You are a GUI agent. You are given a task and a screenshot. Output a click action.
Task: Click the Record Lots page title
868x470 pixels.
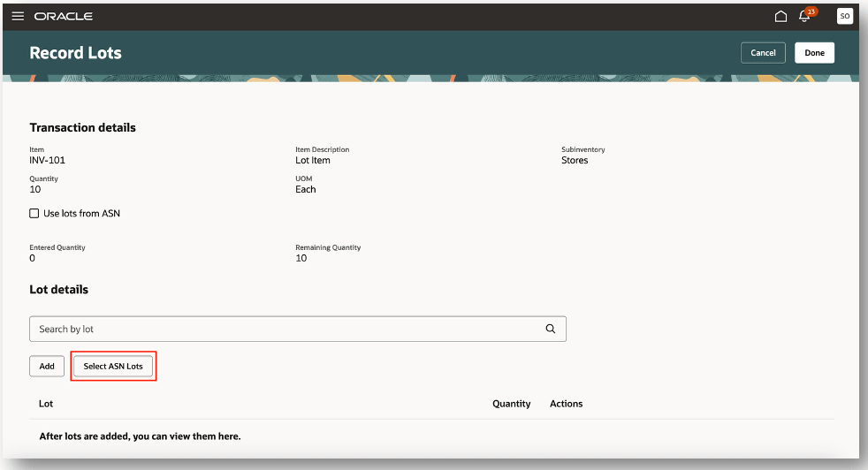pyautogui.click(x=75, y=53)
